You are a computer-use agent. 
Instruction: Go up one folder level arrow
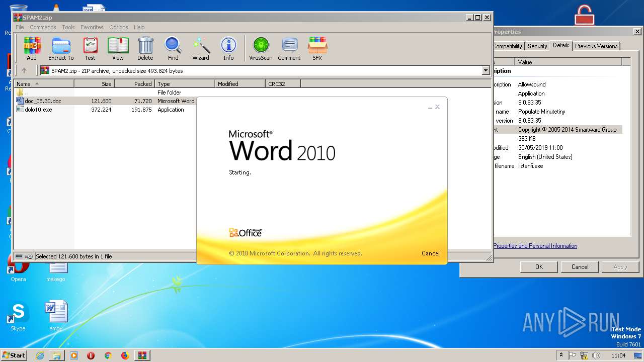[24, 70]
